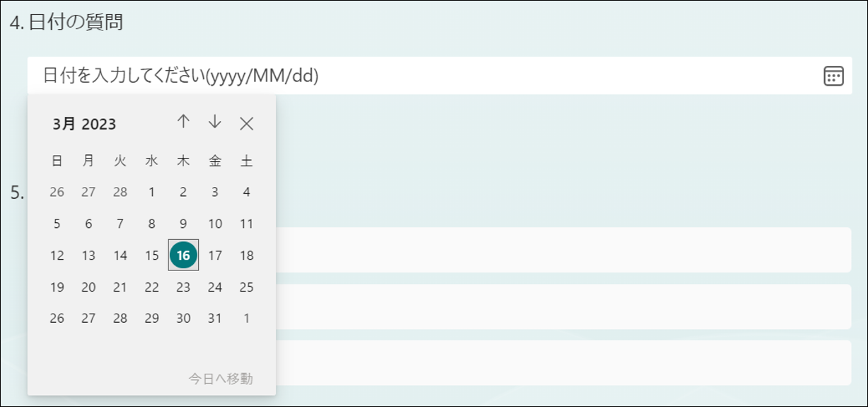868x407 pixels.
Task: Choose date 30 under 木 column
Action: pos(183,319)
